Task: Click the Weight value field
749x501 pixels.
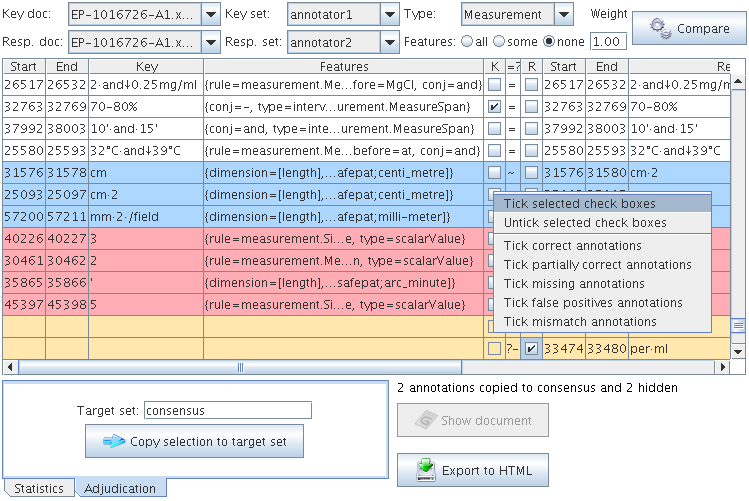Action: click(607, 42)
